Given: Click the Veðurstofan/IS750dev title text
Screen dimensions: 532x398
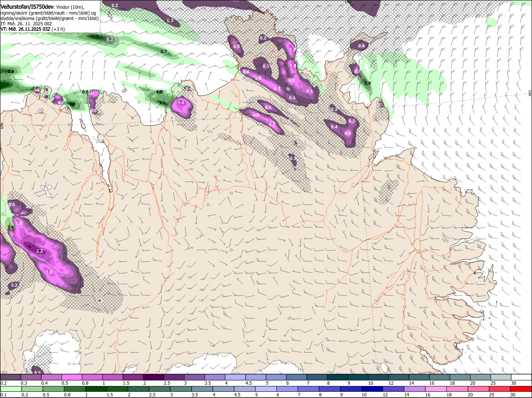Looking at the screenshot, I should click(x=27, y=7).
